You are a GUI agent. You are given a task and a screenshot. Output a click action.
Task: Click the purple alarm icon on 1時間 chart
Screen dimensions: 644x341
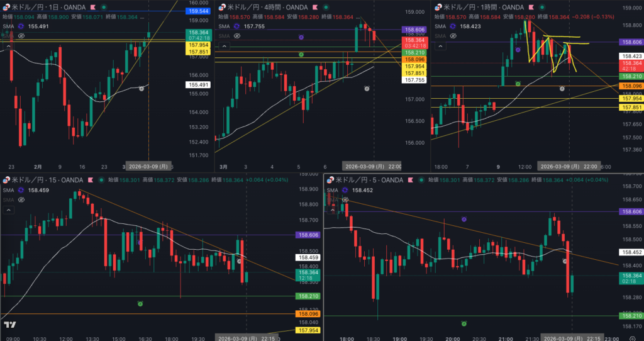click(518, 50)
